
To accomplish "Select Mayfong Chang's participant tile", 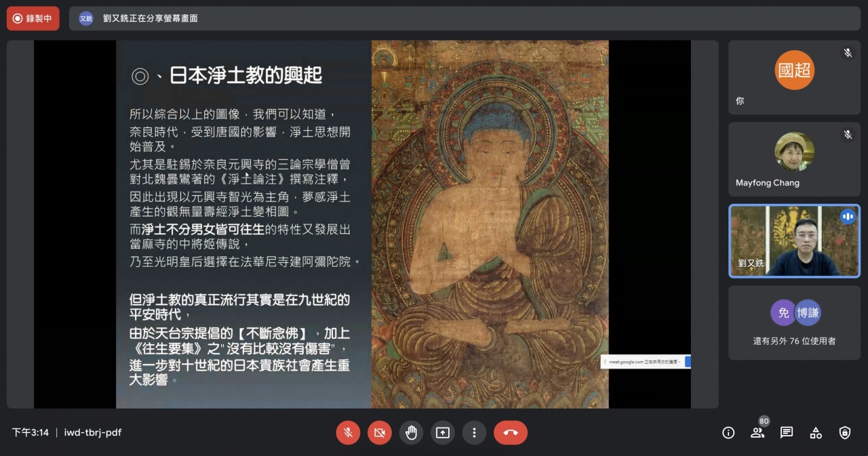I will coord(793,159).
